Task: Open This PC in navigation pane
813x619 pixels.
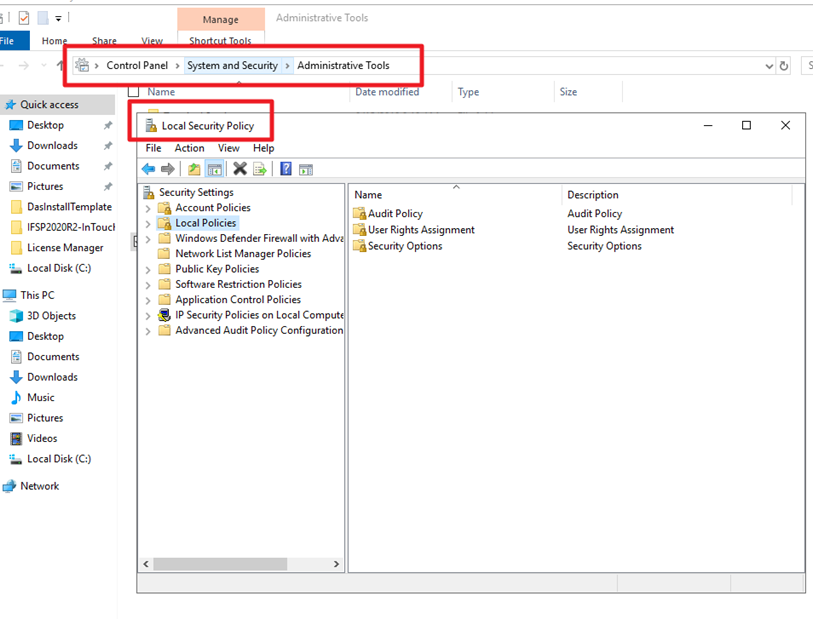Action: 37,296
